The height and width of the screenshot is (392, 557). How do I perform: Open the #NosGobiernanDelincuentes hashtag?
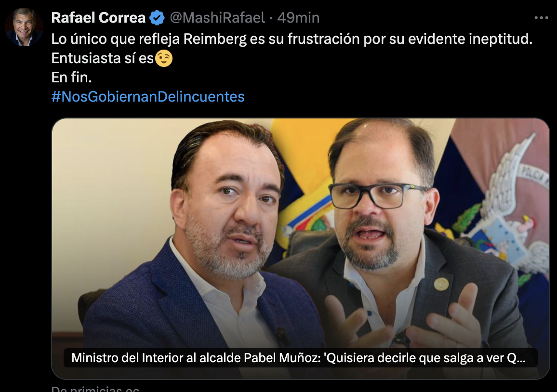[x=148, y=97]
